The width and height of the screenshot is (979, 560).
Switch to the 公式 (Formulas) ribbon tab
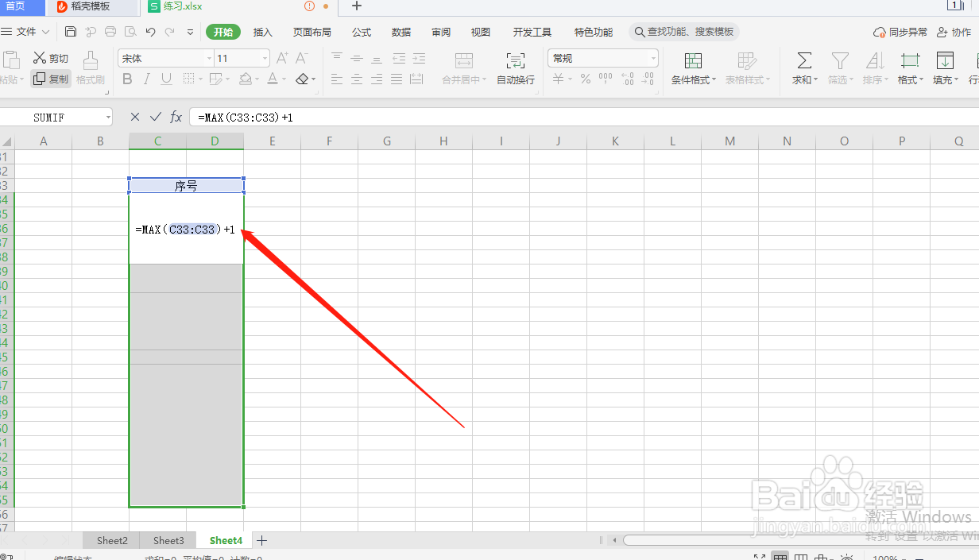click(362, 32)
